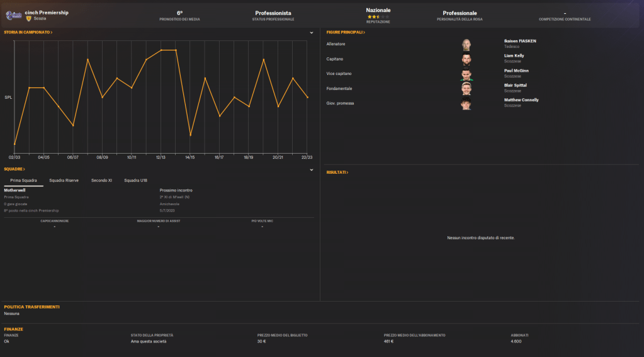This screenshot has height=357, width=644.
Task: Open manager Ikaisen Fiasken's portrait
Action: 466,45
